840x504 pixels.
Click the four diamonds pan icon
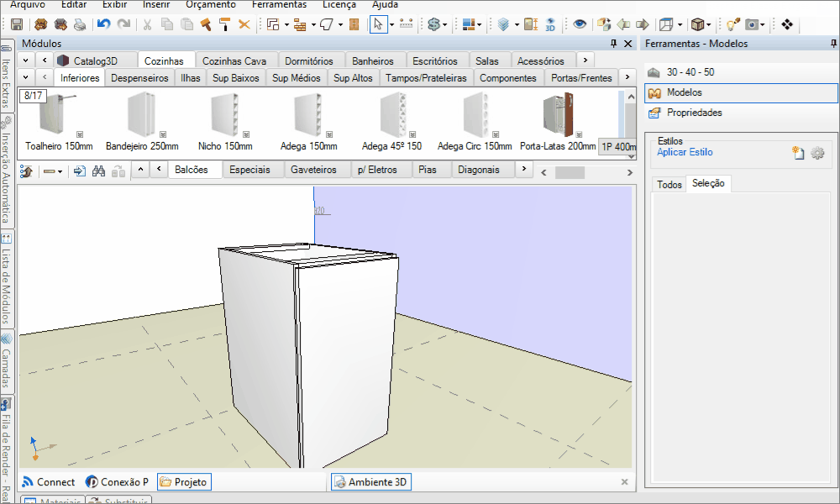787,24
